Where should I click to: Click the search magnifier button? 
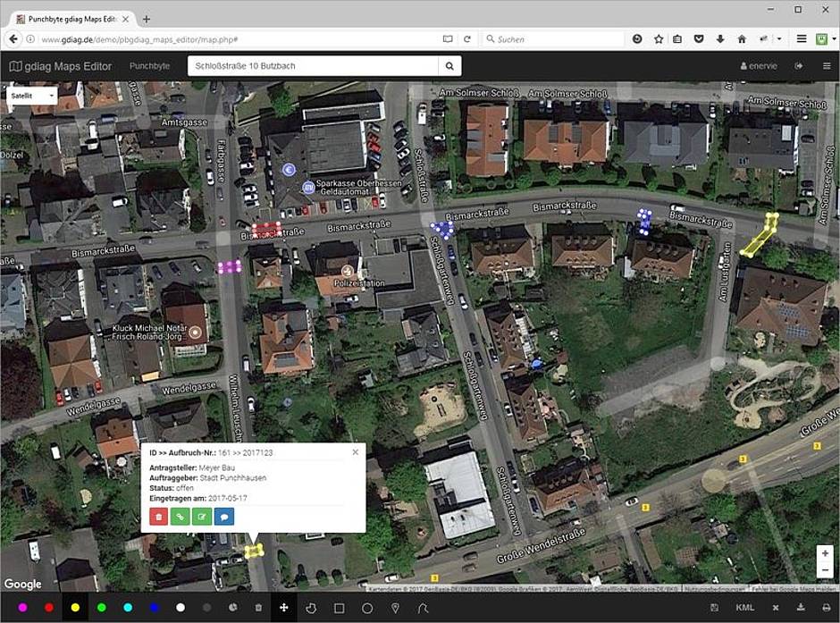[x=449, y=66]
